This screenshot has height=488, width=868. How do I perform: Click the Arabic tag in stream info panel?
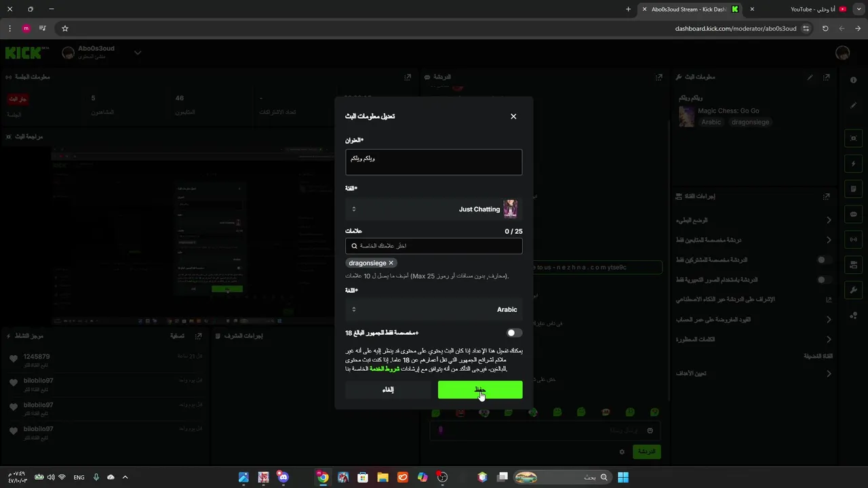point(711,122)
